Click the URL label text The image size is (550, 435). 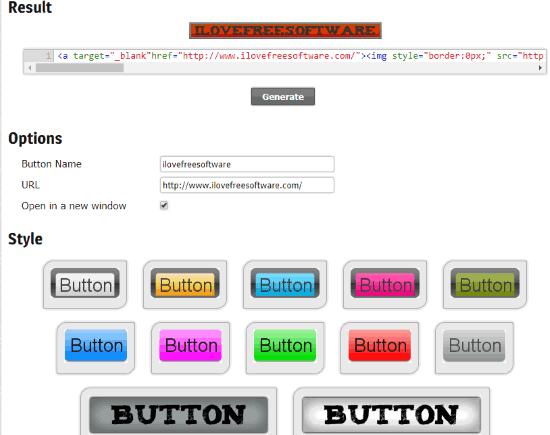point(31,185)
